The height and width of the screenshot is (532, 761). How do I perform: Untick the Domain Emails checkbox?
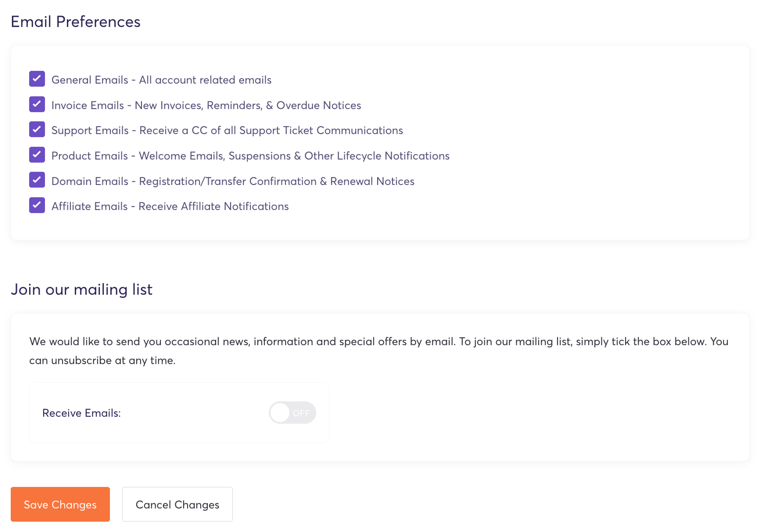coord(37,180)
